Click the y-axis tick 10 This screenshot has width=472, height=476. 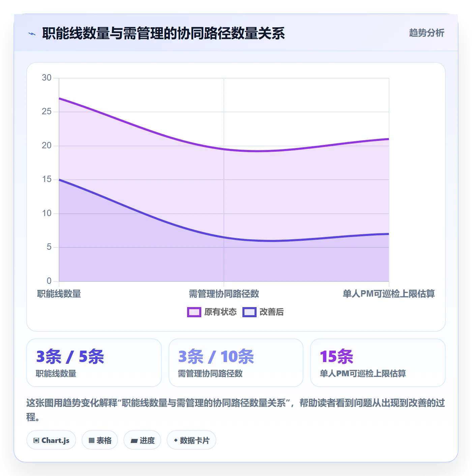(x=47, y=213)
